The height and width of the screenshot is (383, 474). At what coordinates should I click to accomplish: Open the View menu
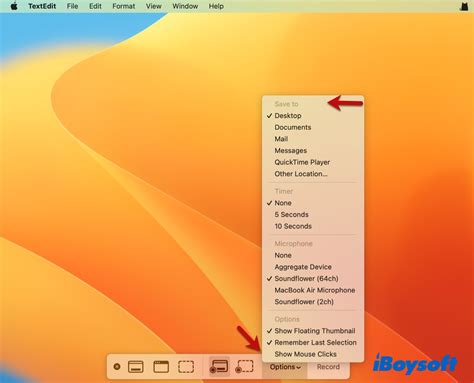[x=154, y=6]
